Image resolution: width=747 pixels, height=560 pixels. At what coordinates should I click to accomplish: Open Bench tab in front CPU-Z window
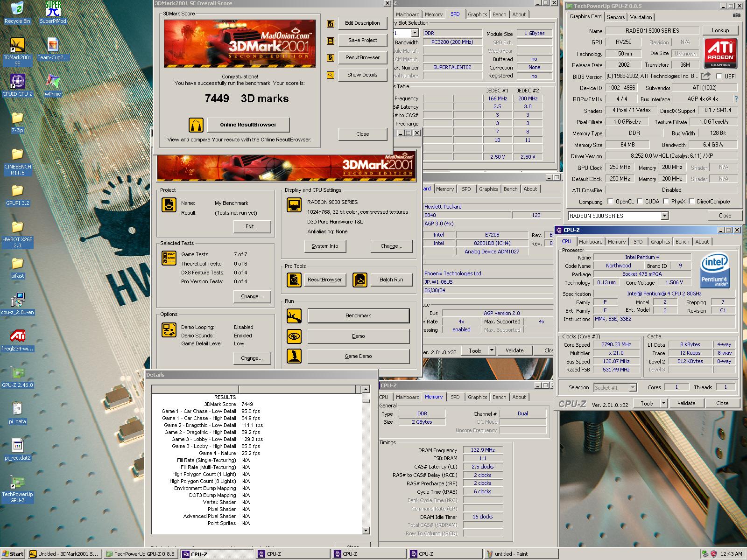point(682,242)
